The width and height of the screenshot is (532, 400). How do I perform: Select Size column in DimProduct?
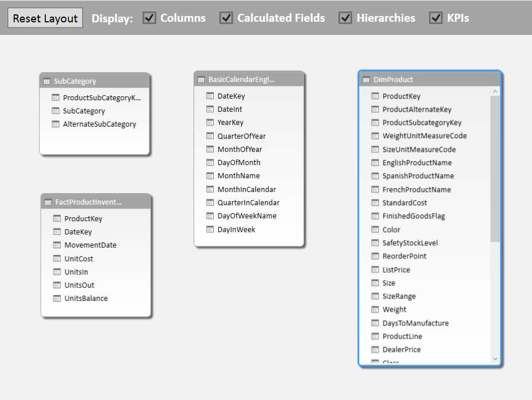[x=389, y=283]
